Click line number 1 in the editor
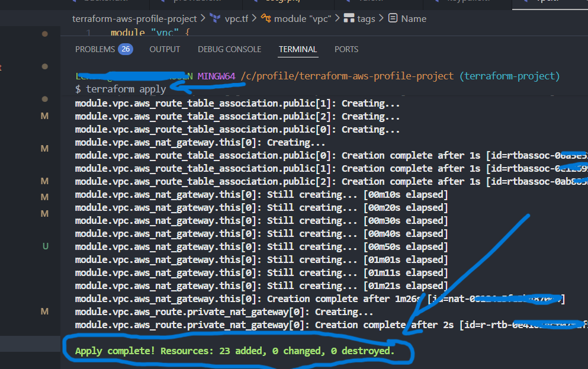The height and width of the screenshot is (369, 588). (88, 33)
